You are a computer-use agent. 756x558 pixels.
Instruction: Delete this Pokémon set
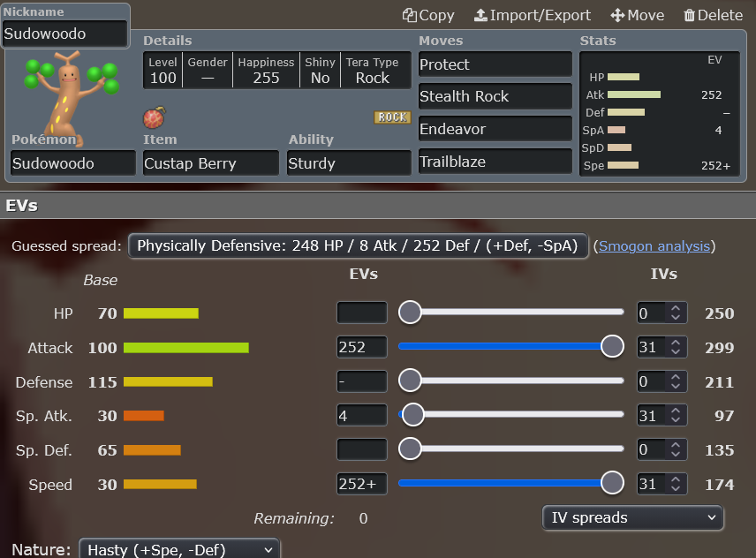tap(713, 15)
